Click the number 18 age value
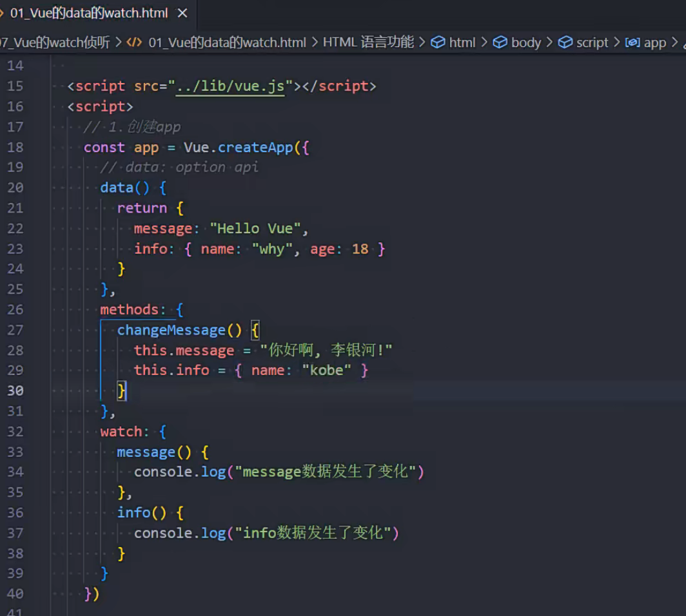 [360, 249]
